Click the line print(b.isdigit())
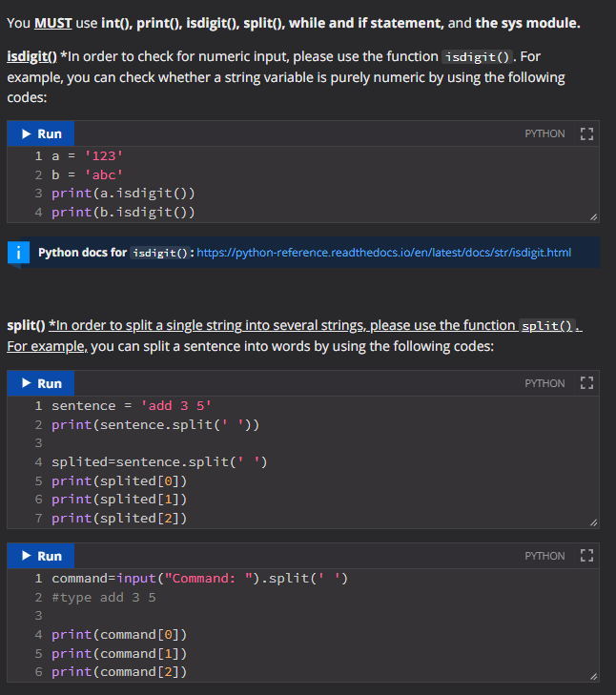This screenshot has height=695, width=616. coord(123,213)
